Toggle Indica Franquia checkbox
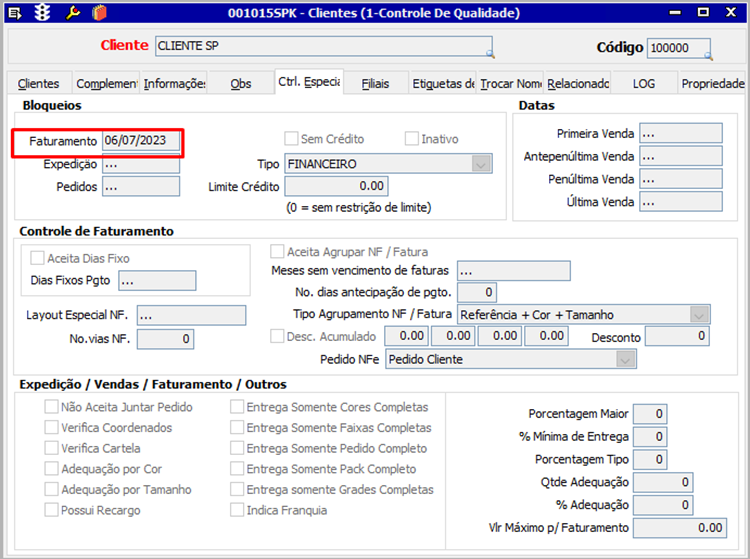Viewport: 750px width, 559px height. point(237,510)
